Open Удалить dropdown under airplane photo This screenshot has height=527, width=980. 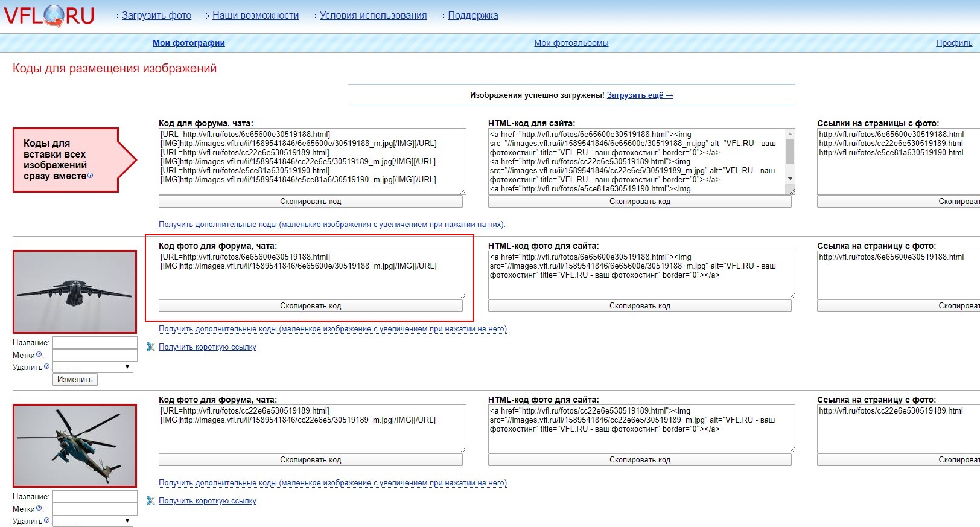pos(93,367)
